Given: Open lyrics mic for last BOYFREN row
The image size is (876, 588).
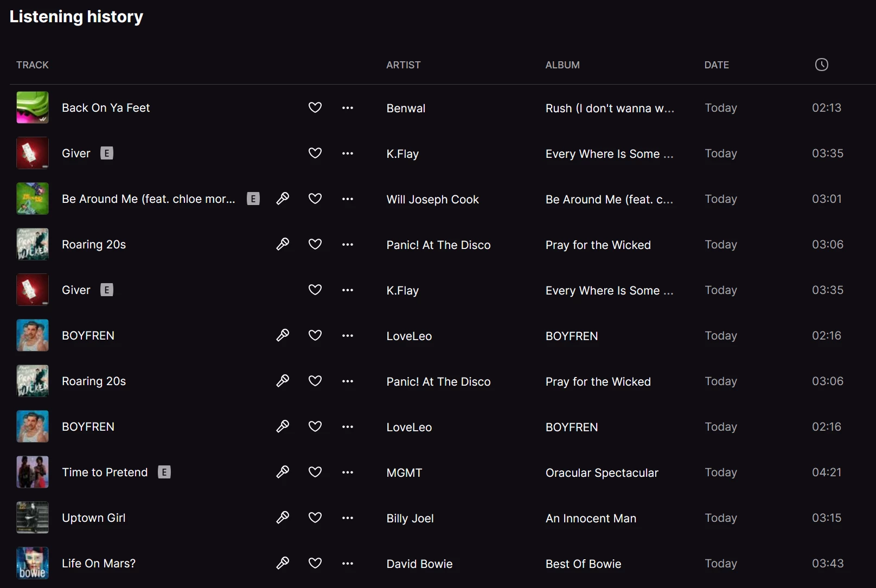Looking at the screenshot, I should (283, 426).
